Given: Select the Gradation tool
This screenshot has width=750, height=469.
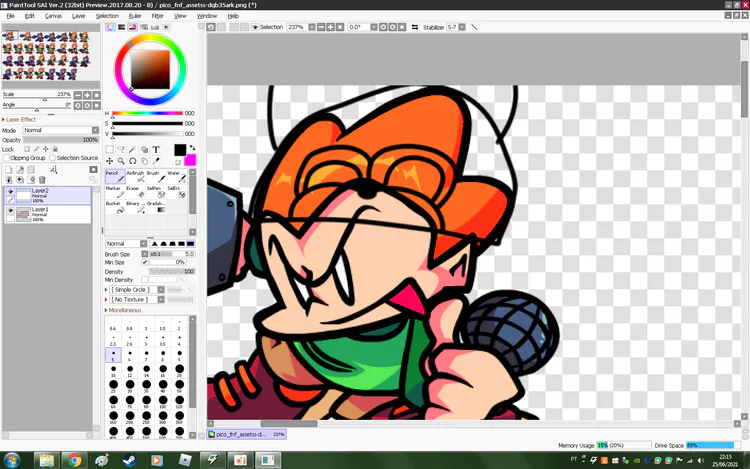Looking at the screenshot, I should 156,207.
